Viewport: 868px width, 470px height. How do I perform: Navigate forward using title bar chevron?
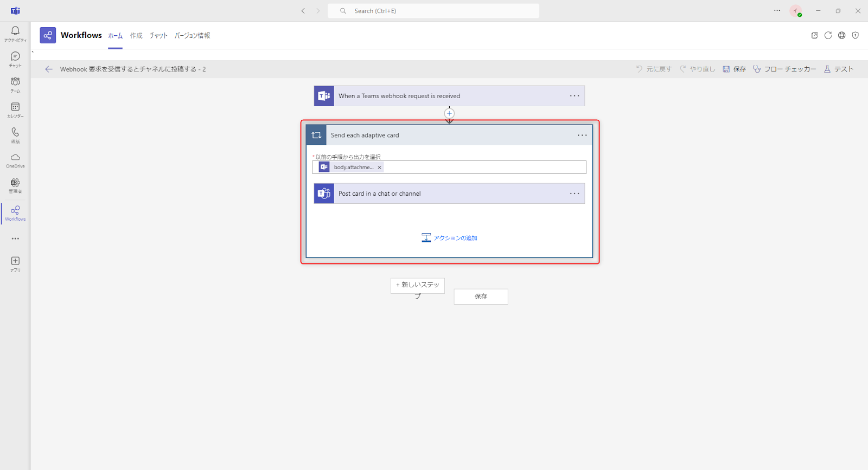318,11
